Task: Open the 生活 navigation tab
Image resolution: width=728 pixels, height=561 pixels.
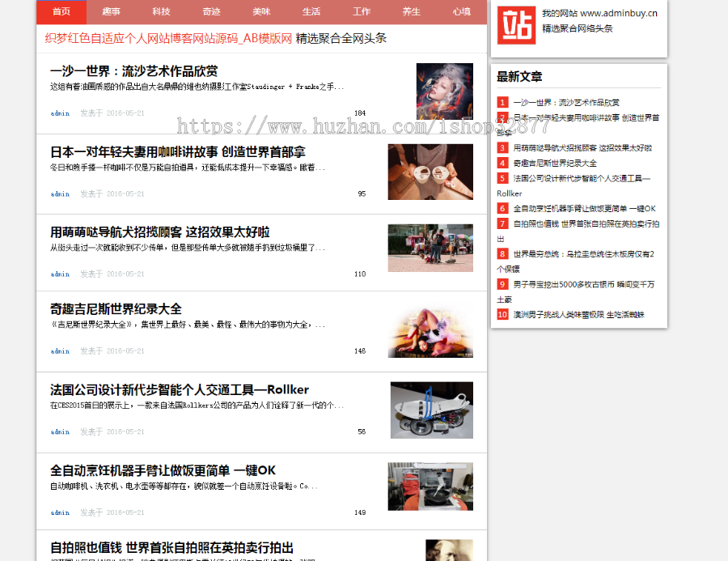Action: pyautogui.click(x=311, y=11)
